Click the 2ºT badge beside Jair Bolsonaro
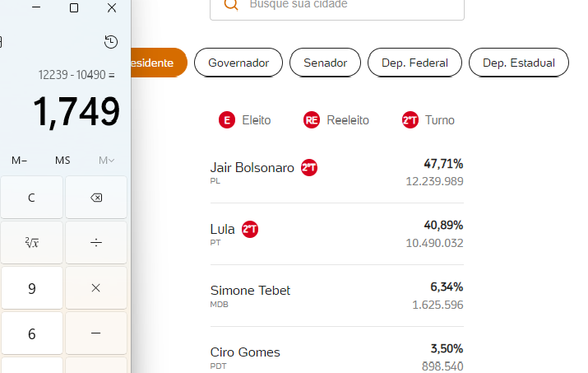Image resolution: width=588 pixels, height=373 pixels. (x=309, y=167)
